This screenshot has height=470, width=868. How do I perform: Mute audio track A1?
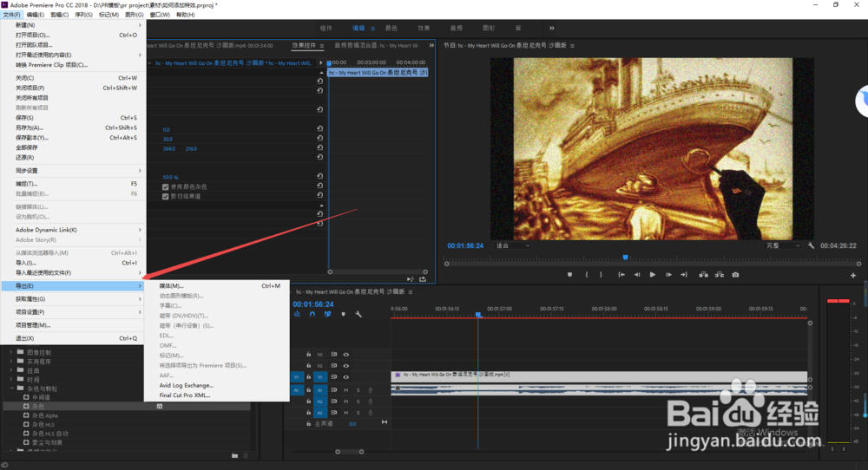pos(346,390)
